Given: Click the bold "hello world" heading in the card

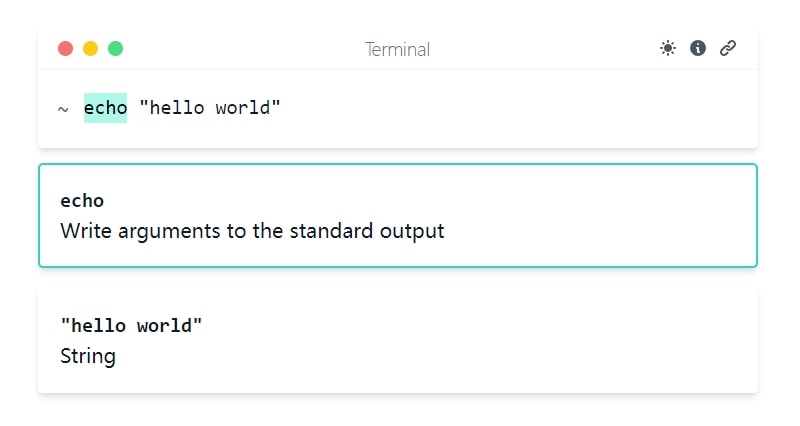Looking at the screenshot, I should point(131,325).
